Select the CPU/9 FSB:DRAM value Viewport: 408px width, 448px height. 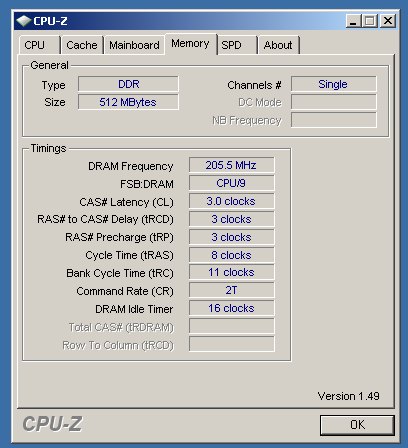pyautogui.click(x=232, y=183)
